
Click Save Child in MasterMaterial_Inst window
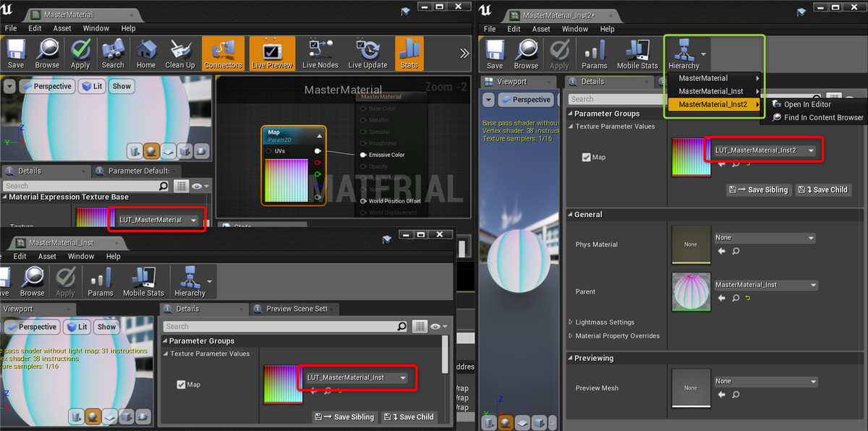[409, 417]
